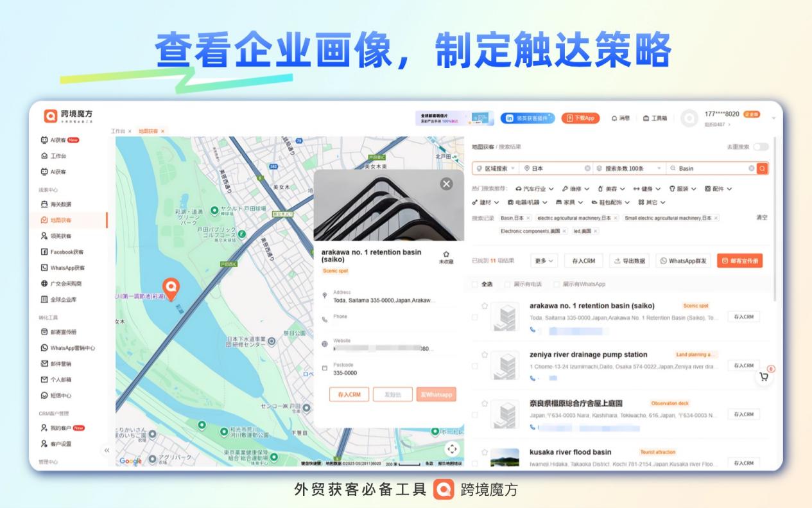
Task: Toggle the 去重搜索 switch
Action: [761, 147]
